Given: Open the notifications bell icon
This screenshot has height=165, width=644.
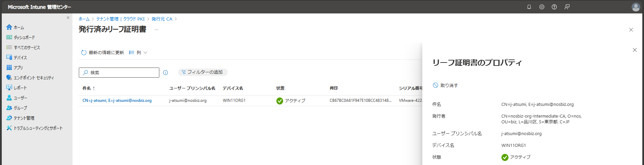Looking at the screenshot, I should pyautogui.click(x=529, y=7).
